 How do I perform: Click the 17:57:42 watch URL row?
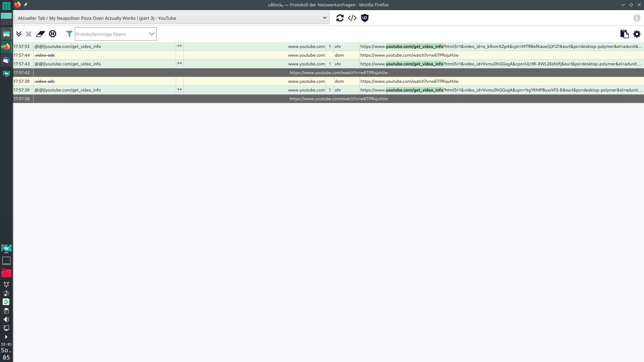coord(338,73)
